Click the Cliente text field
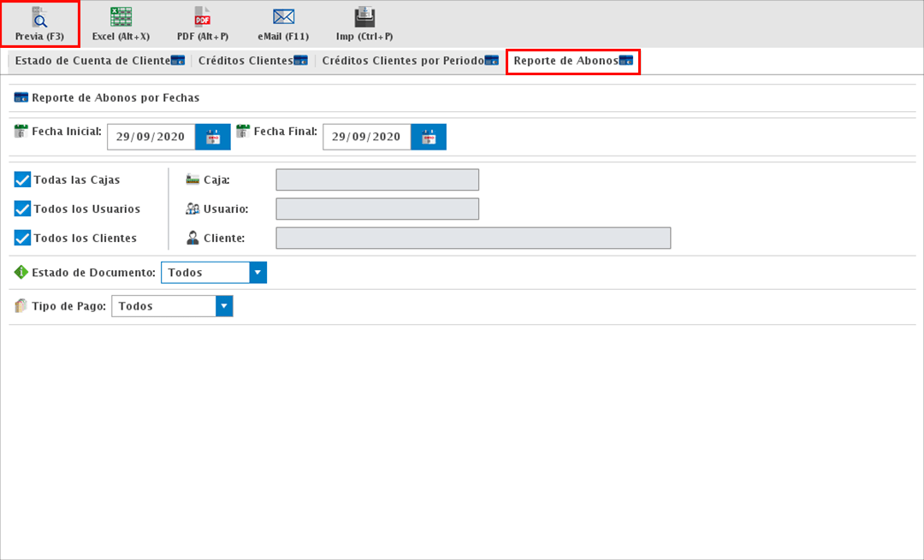 pos(472,238)
